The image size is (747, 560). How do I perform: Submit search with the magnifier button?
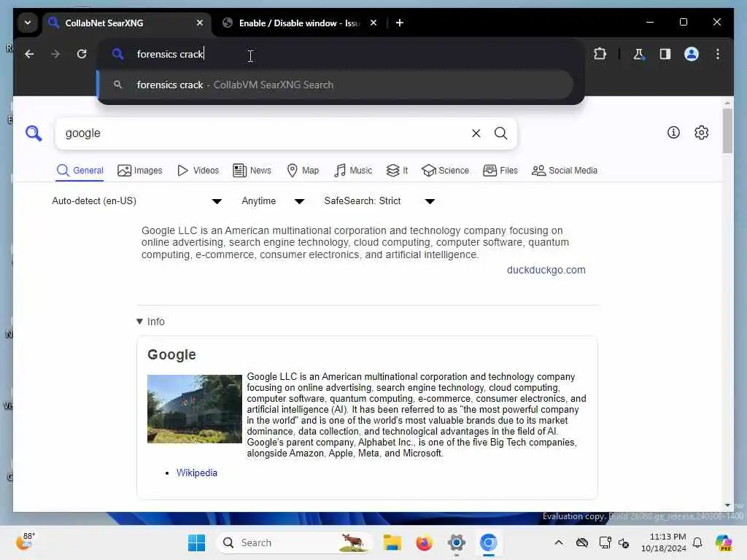(x=500, y=133)
